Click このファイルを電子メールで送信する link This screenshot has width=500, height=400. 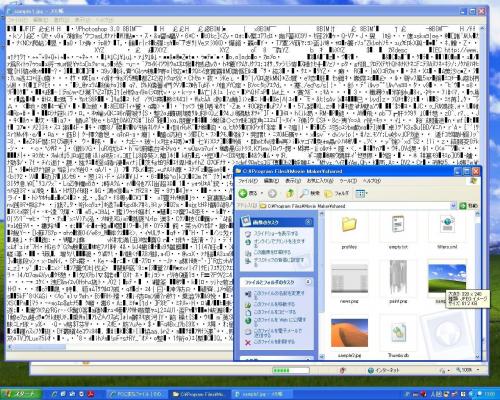coord(278,333)
